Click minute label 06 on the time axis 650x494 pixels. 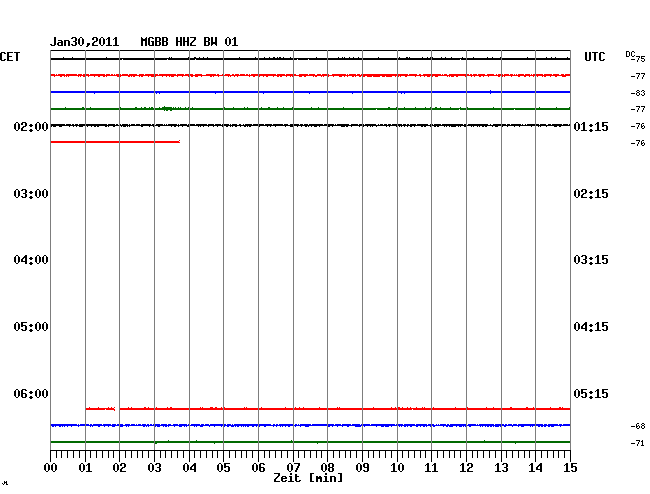click(258, 468)
